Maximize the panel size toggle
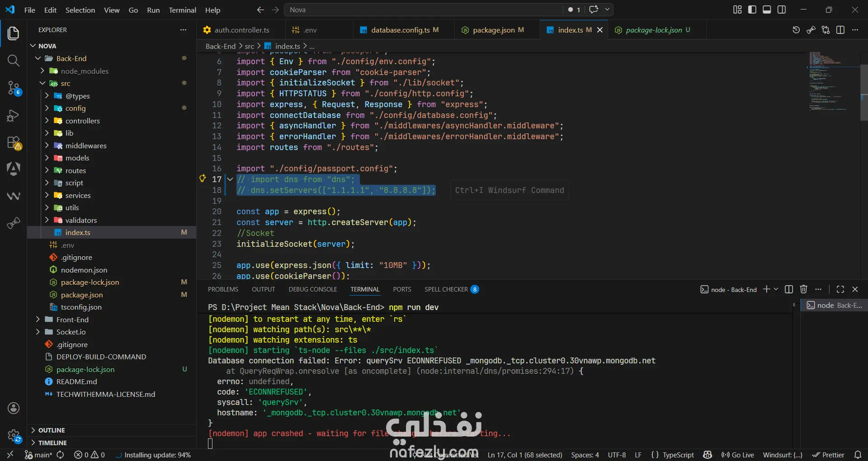The height and width of the screenshot is (461, 868). click(x=840, y=289)
